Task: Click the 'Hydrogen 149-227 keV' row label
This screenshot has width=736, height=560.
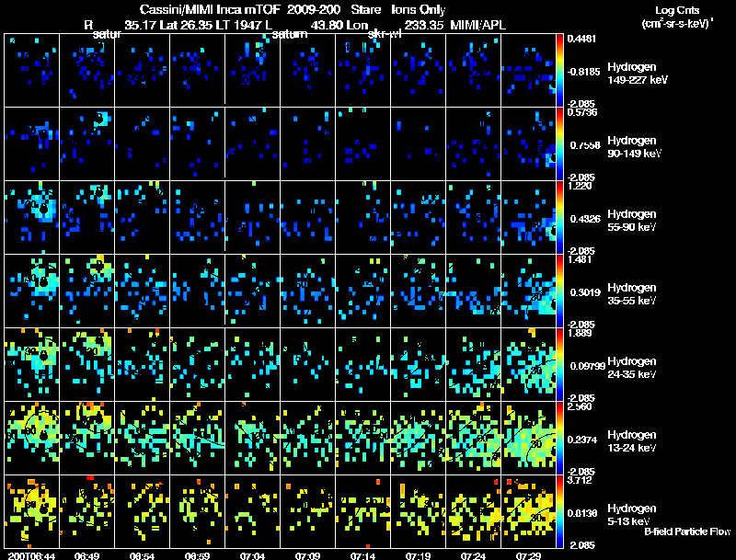Action: (x=638, y=74)
